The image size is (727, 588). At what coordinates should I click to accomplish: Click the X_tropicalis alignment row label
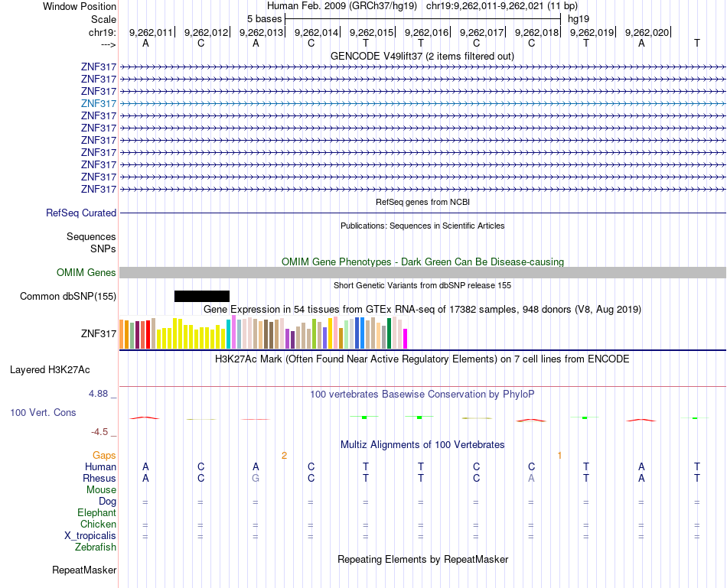(90, 536)
